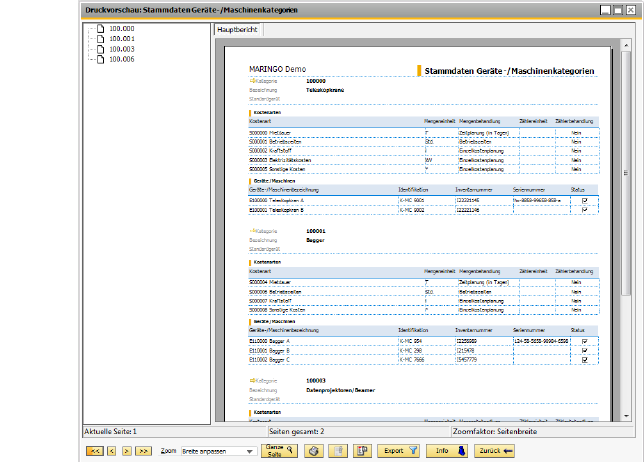The height and width of the screenshot is (462, 644).
Task: Click the red document layout icon
Action: pos(362,451)
